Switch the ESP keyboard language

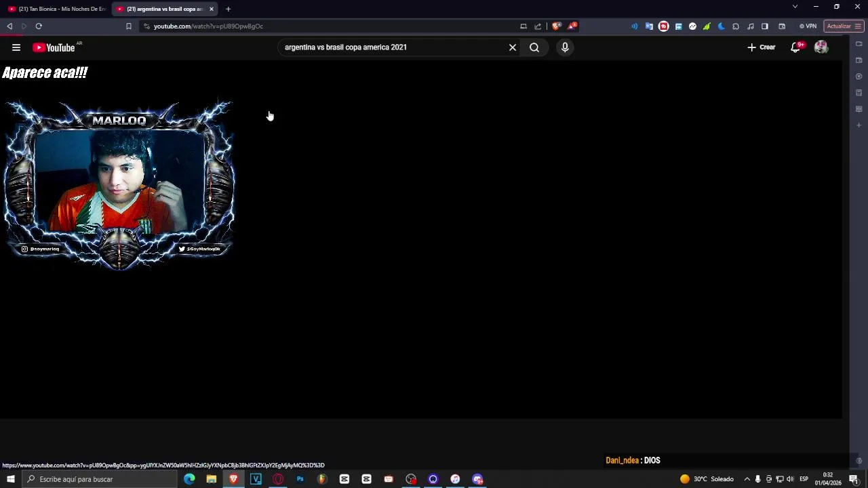point(804,479)
